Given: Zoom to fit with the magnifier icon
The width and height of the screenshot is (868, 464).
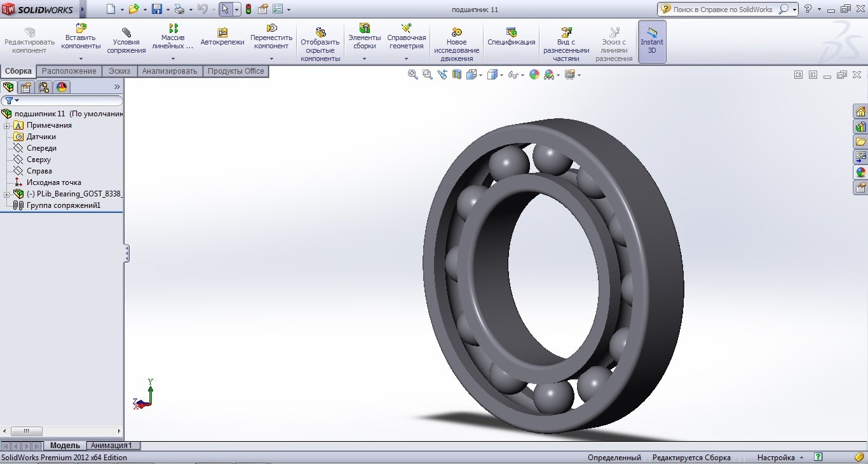Looking at the screenshot, I should pyautogui.click(x=413, y=75).
